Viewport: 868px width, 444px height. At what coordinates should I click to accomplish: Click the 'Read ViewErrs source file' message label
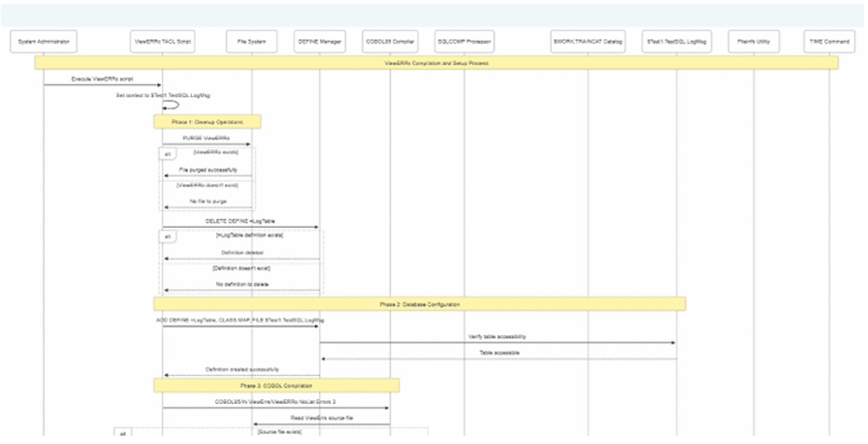[x=321, y=418]
